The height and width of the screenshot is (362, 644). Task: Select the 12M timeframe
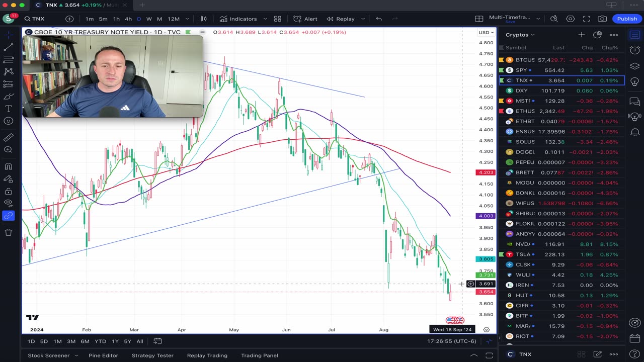(174, 19)
